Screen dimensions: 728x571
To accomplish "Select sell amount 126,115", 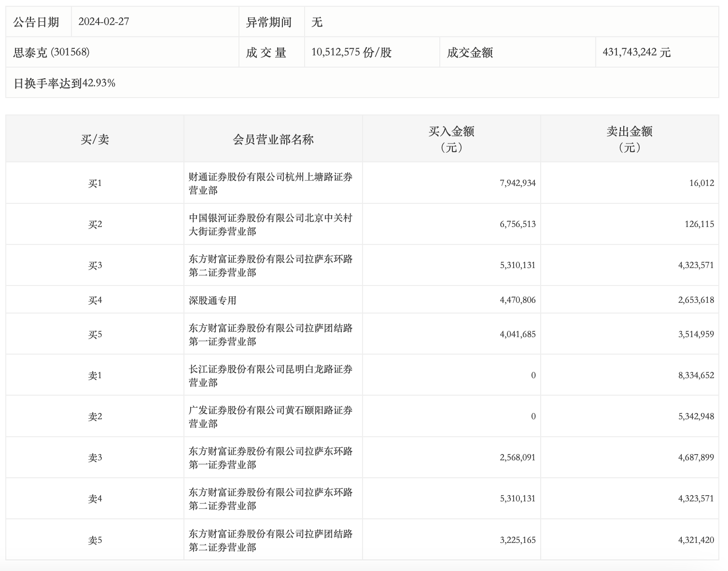I will click(700, 225).
